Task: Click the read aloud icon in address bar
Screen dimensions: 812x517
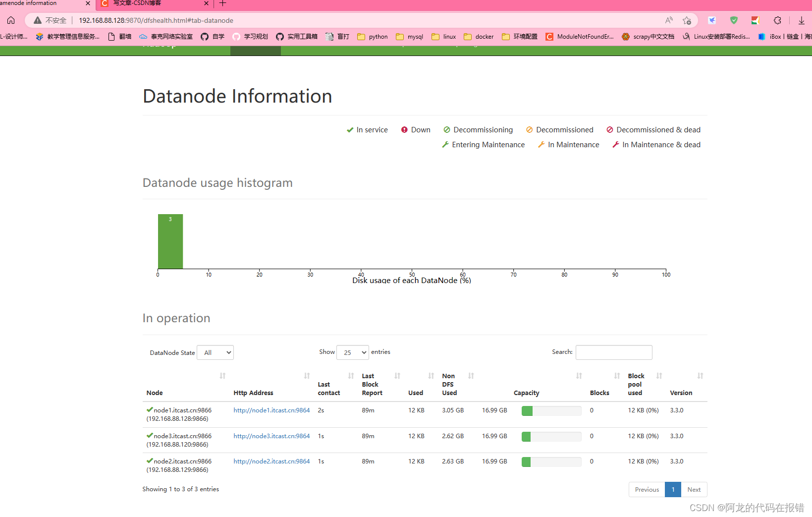Action: pos(669,20)
